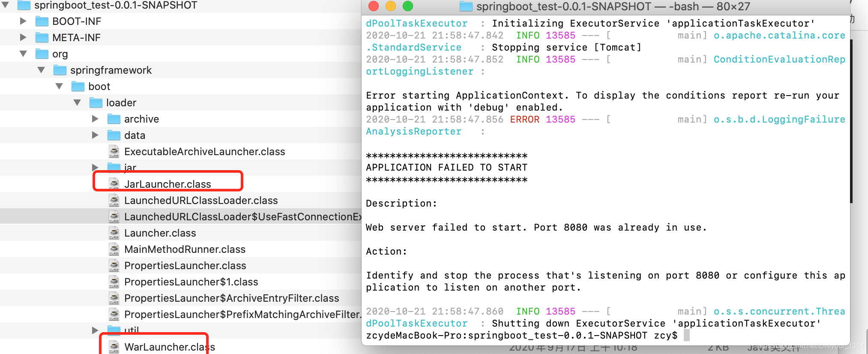Select the META-INF folder icon
Screen dimensions: 868x354
pos(42,37)
